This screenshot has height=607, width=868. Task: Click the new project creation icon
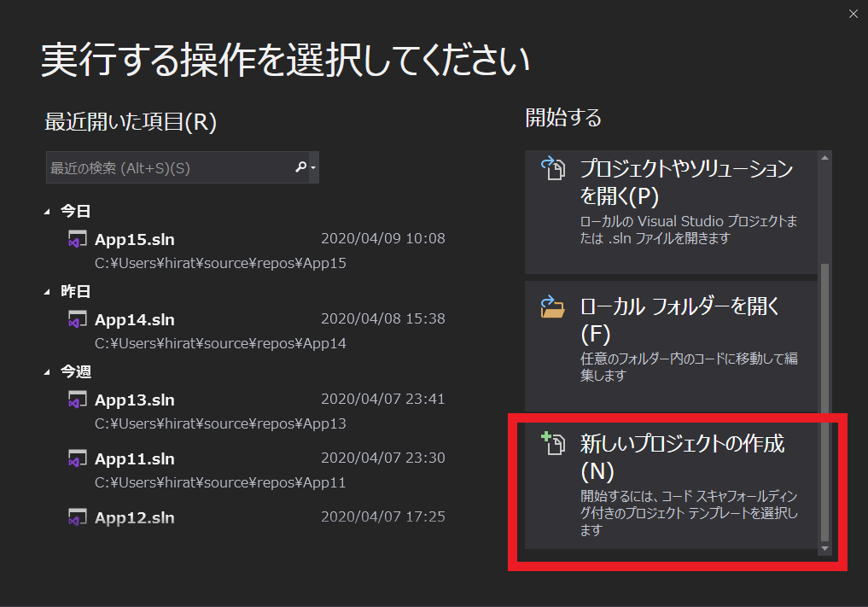[552, 444]
